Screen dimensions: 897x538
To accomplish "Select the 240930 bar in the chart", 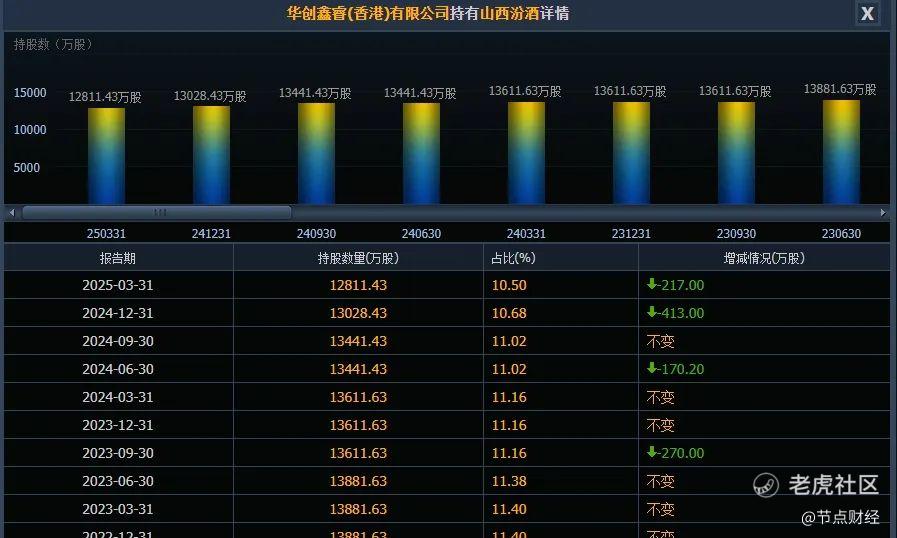I will click(x=316, y=153).
